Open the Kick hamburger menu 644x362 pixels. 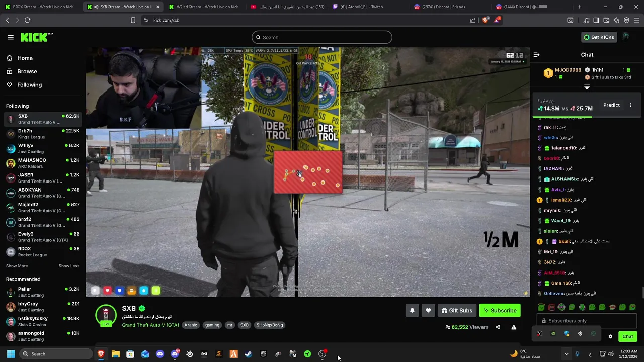(11, 37)
